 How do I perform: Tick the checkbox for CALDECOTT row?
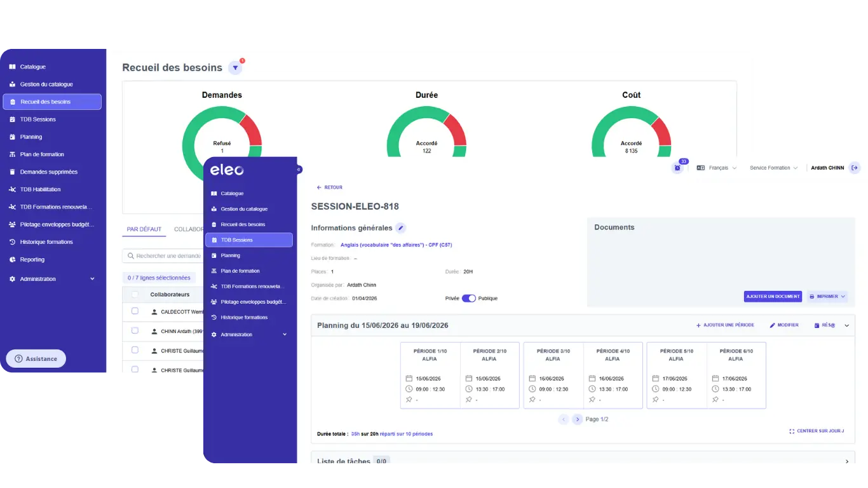(135, 311)
